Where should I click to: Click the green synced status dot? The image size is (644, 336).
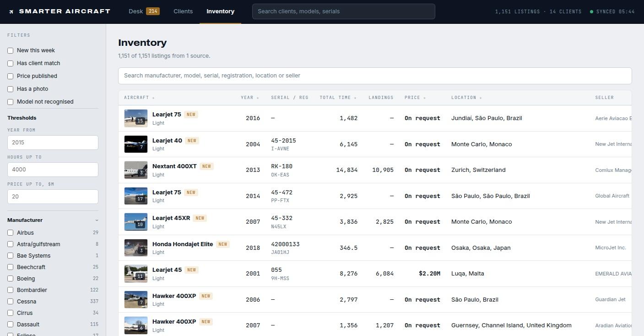point(591,11)
